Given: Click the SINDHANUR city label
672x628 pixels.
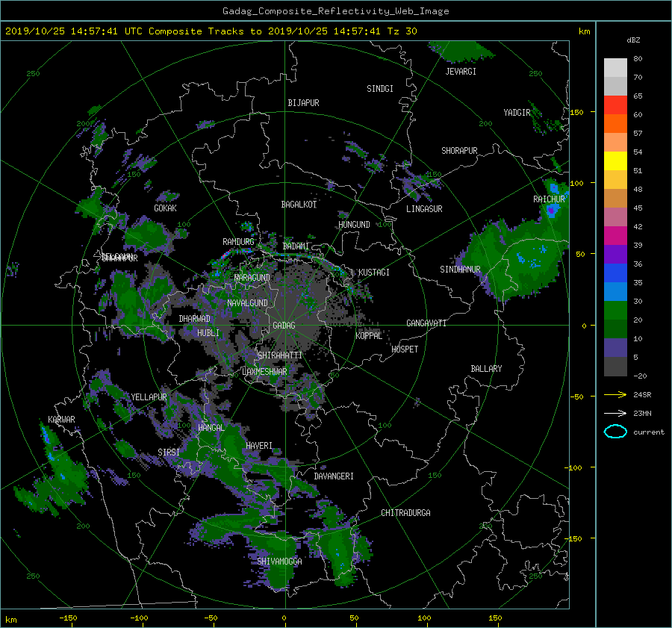Looking at the screenshot, I should coord(460,270).
